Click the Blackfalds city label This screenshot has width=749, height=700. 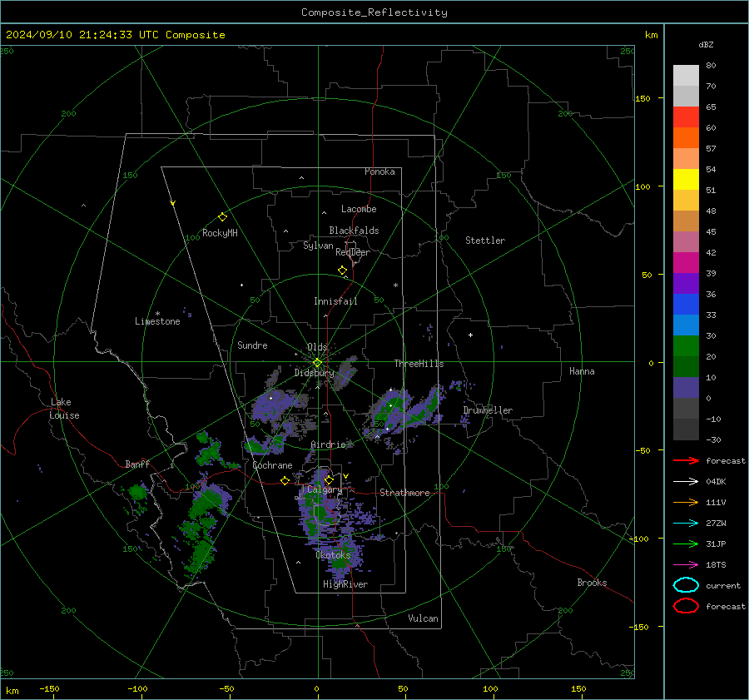(x=354, y=231)
